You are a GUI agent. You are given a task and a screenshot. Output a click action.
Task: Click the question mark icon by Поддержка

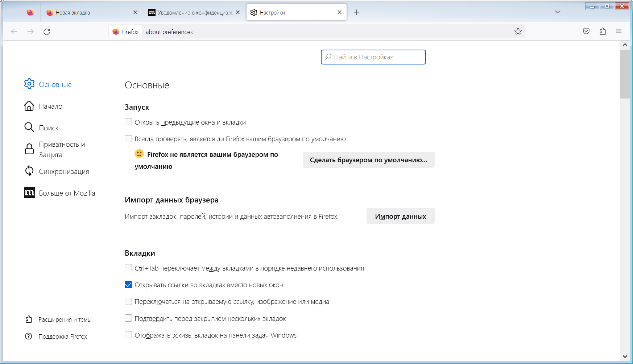(29, 336)
